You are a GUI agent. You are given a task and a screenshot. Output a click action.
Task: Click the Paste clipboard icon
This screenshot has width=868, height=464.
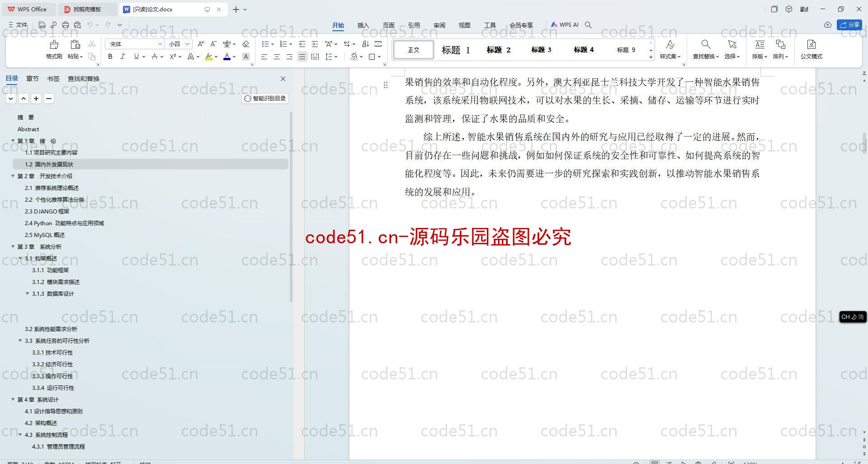click(75, 44)
